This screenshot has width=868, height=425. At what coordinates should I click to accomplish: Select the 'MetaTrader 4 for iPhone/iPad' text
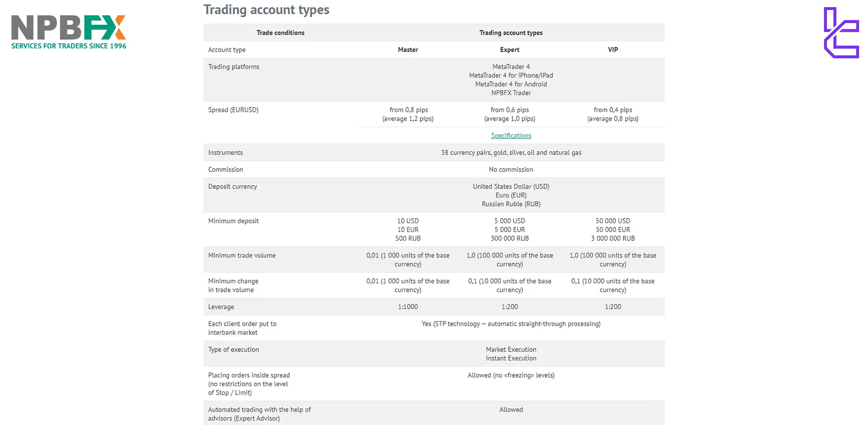511,75
